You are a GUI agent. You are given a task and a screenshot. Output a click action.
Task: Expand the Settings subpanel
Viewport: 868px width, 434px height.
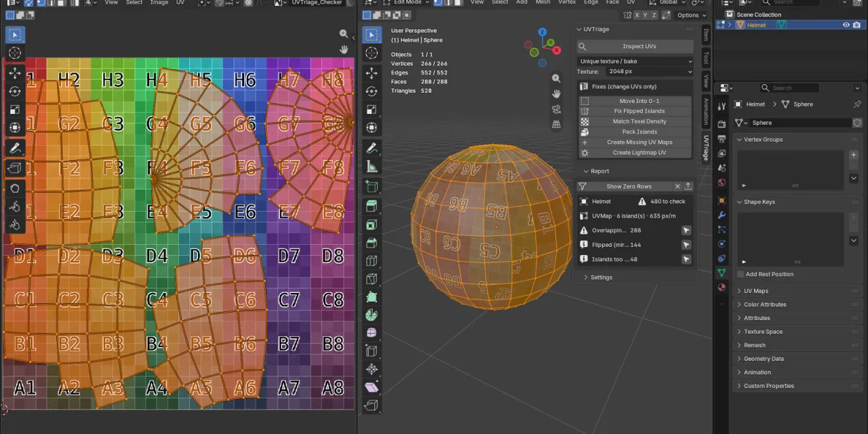(585, 277)
